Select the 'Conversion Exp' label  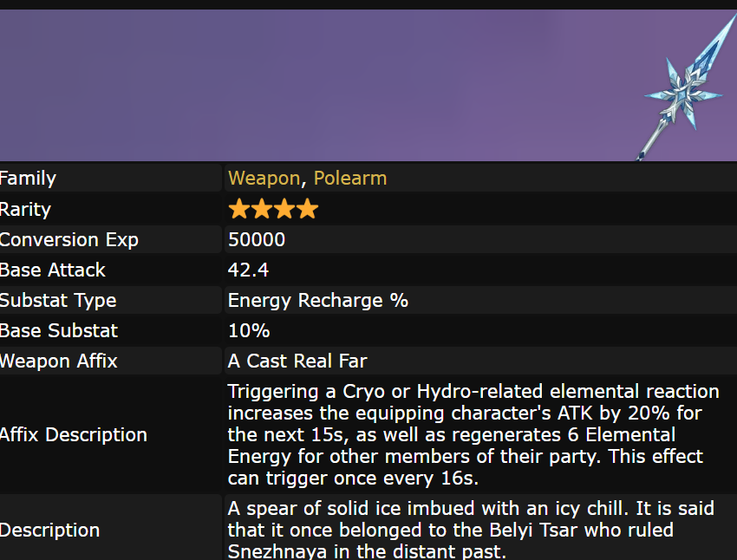[x=69, y=239]
